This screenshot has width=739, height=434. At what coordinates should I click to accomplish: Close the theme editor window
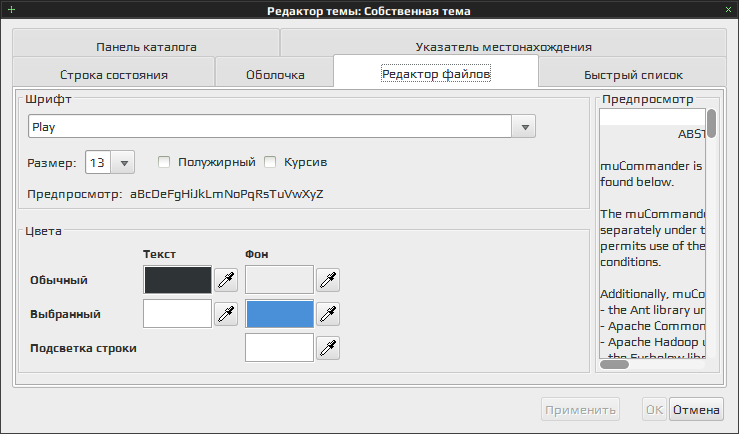coord(728,9)
